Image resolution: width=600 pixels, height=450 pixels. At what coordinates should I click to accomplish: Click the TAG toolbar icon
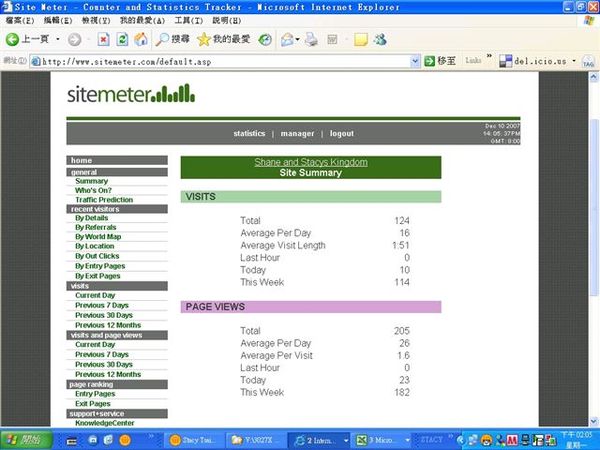click(588, 61)
